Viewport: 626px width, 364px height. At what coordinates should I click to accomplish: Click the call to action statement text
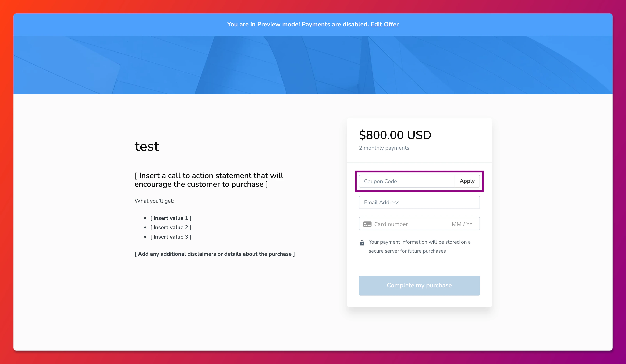[209, 180]
